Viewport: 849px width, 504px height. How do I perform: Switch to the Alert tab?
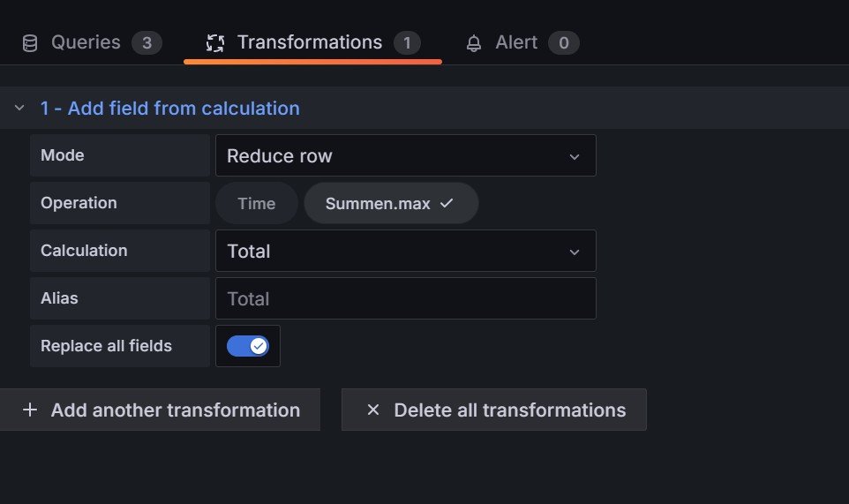[x=516, y=43]
